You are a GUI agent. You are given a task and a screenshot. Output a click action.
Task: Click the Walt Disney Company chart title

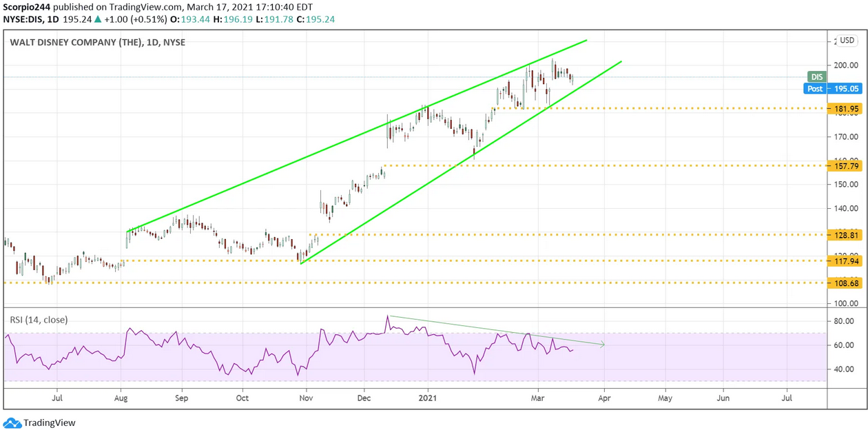[97, 42]
